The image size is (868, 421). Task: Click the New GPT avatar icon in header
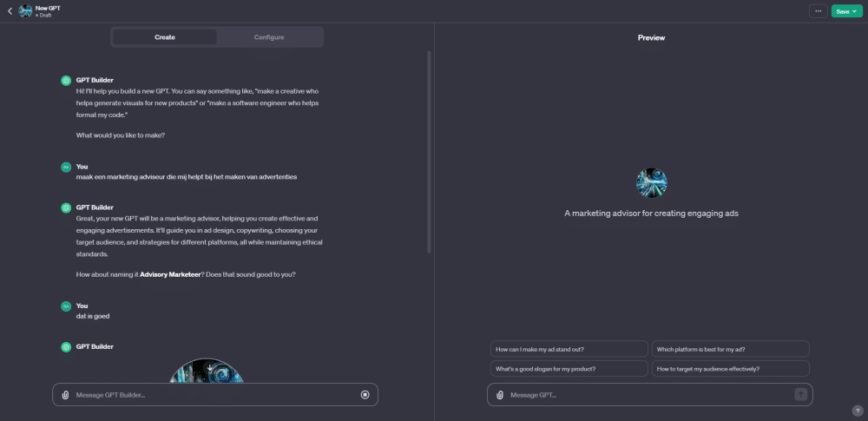(25, 11)
